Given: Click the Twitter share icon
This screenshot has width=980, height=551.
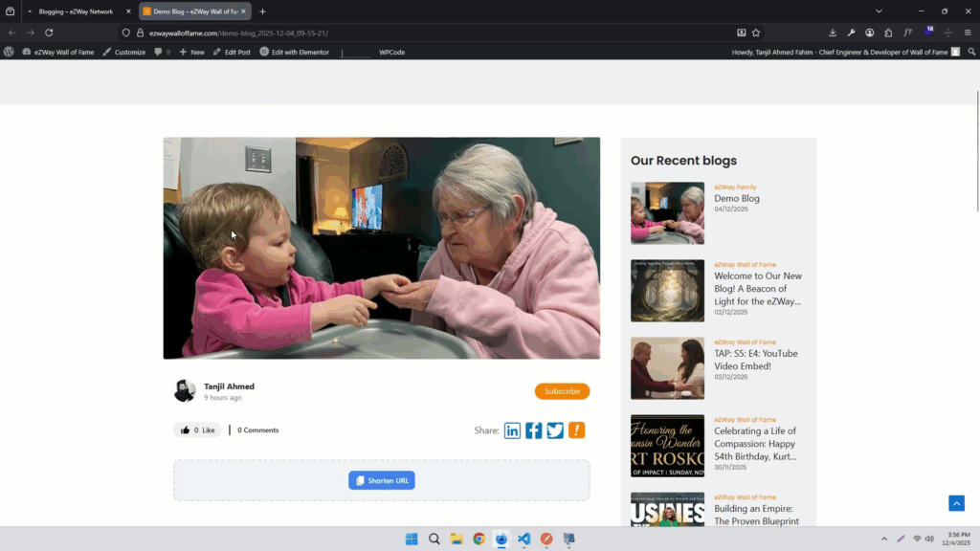Looking at the screenshot, I should tap(555, 430).
